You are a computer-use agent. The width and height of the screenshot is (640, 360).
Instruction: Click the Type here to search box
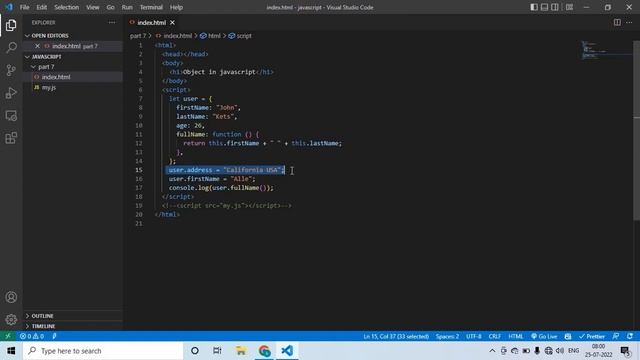[103, 351]
